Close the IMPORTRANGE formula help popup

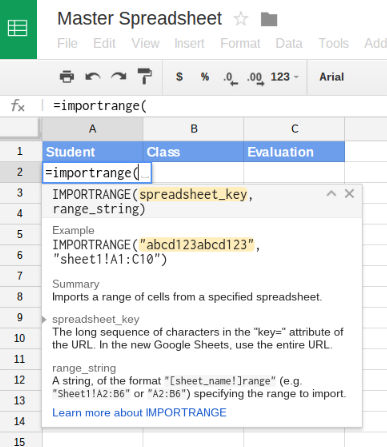click(x=349, y=194)
